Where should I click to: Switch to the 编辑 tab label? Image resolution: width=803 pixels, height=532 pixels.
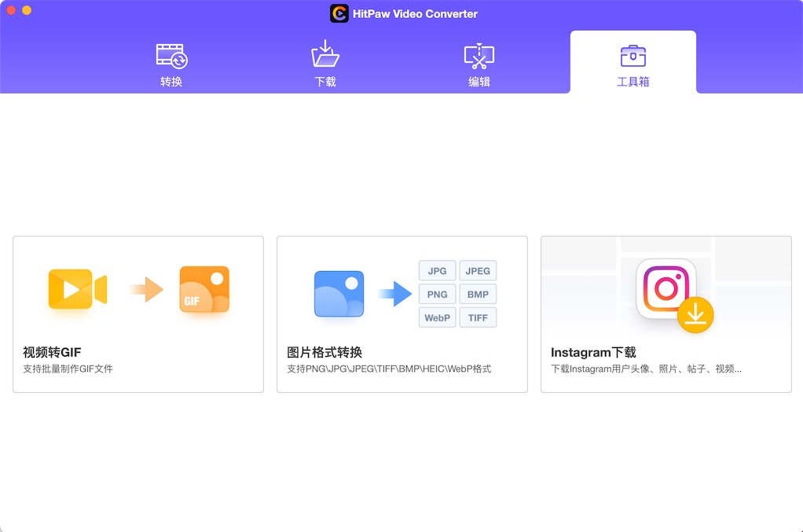(478, 82)
